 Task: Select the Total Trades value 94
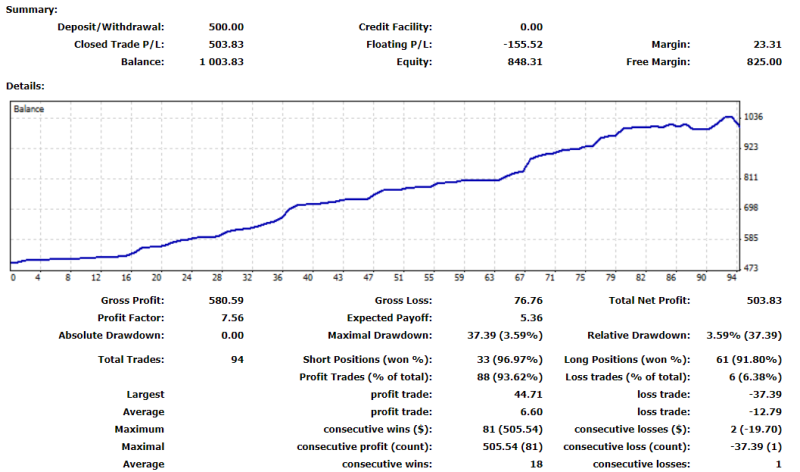(x=235, y=359)
